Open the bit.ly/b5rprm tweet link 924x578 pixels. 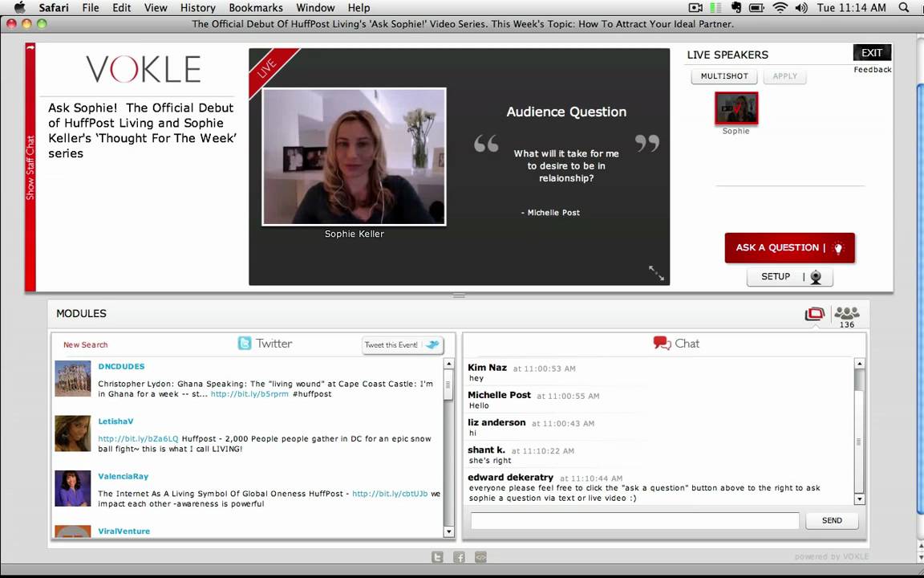pos(250,394)
